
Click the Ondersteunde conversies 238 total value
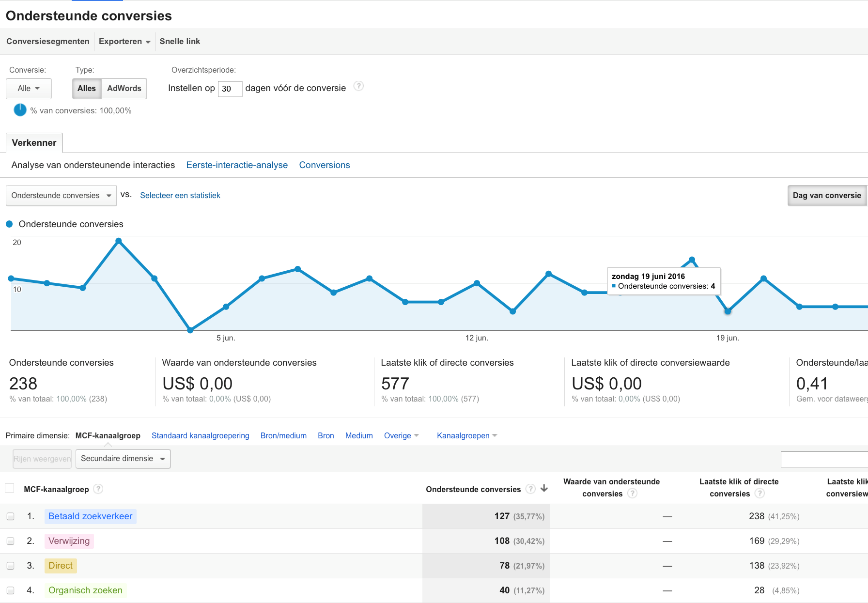23,384
